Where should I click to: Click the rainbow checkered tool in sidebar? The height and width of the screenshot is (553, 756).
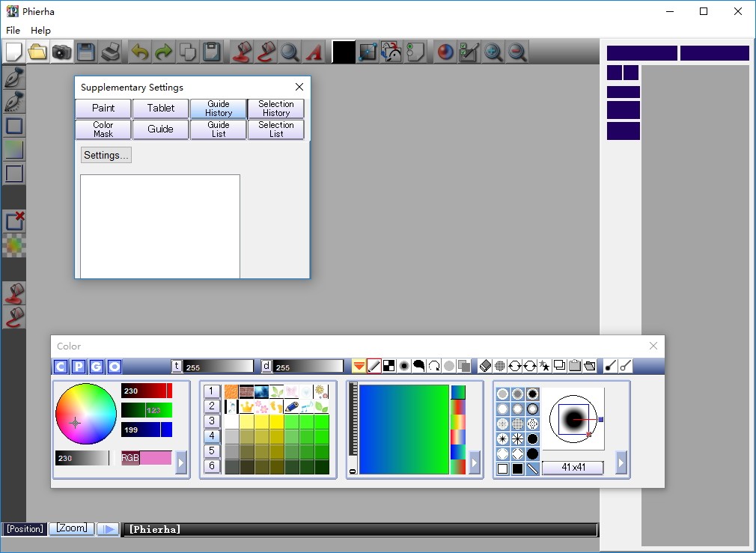pyautogui.click(x=14, y=245)
